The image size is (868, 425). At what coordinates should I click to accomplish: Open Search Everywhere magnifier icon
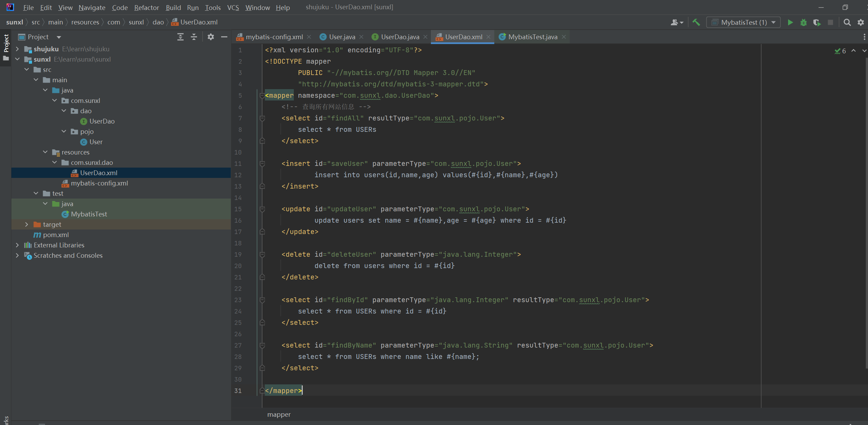tap(847, 22)
